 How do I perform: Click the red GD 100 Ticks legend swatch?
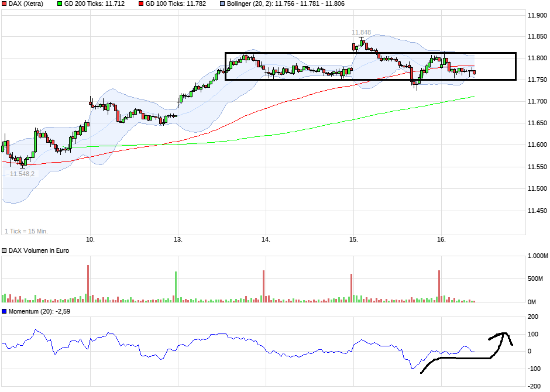coord(141,4)
